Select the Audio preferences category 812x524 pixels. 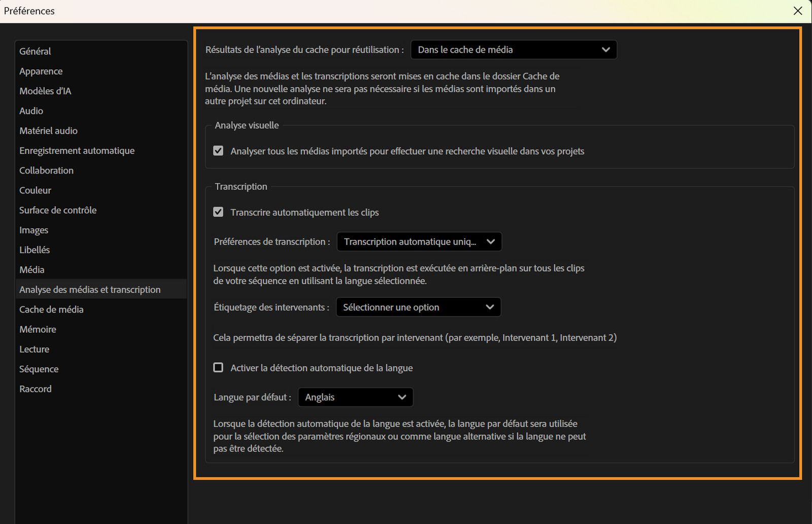click(x=31, y=111)
